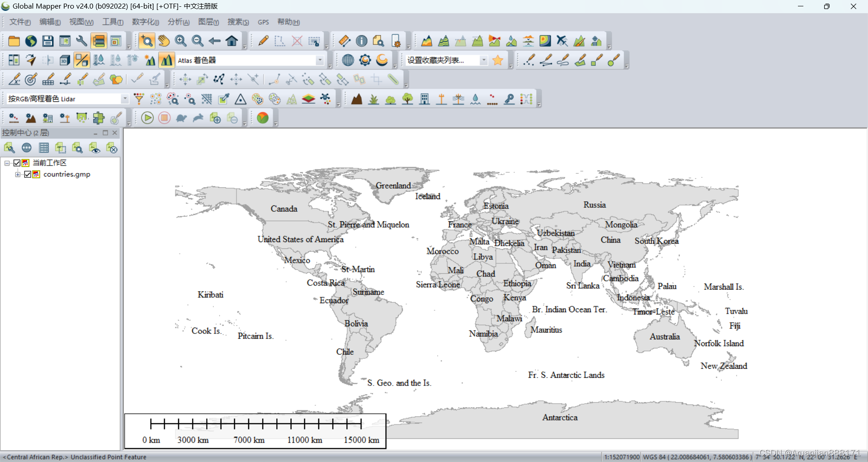
Task: Open the 3D View cube icon
Action: (x=65, y=60)
